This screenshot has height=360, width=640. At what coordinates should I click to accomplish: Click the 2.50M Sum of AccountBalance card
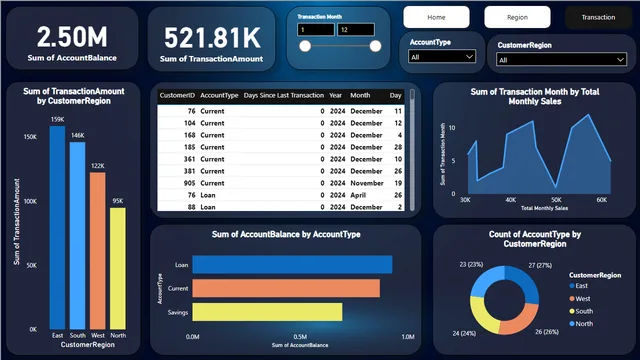click(x=72, y=38)
